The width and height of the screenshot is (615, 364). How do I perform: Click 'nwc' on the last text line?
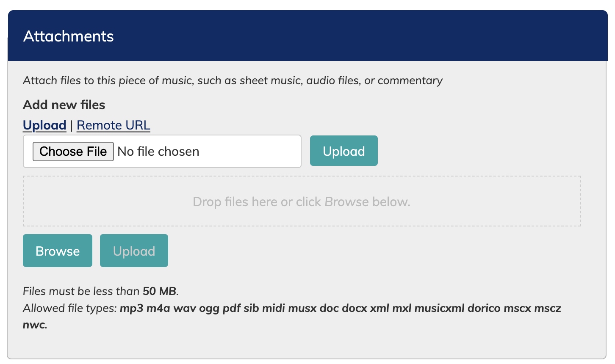(34, 325)
